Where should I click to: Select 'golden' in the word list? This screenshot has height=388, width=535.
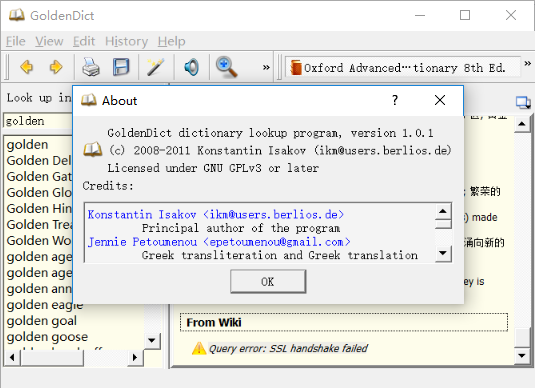(28, 144)
